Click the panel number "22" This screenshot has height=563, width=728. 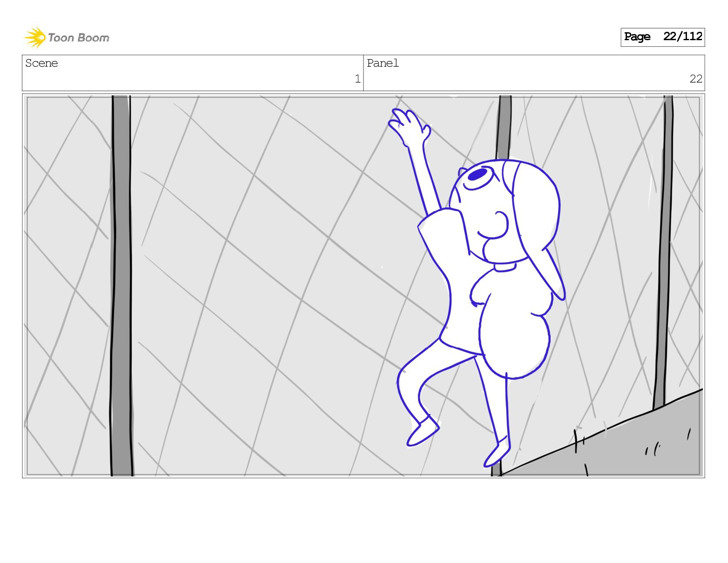click(x=696, y=79)
